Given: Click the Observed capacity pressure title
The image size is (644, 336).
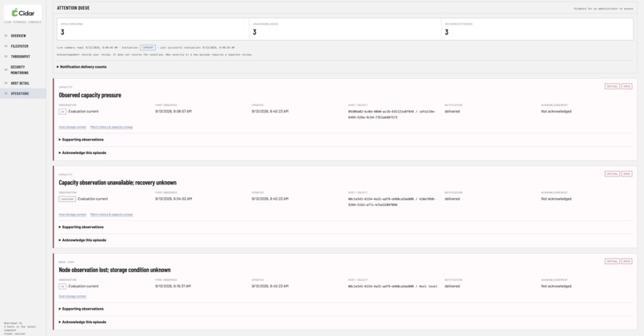Looking at the screenshot, I should click(90, 95).
